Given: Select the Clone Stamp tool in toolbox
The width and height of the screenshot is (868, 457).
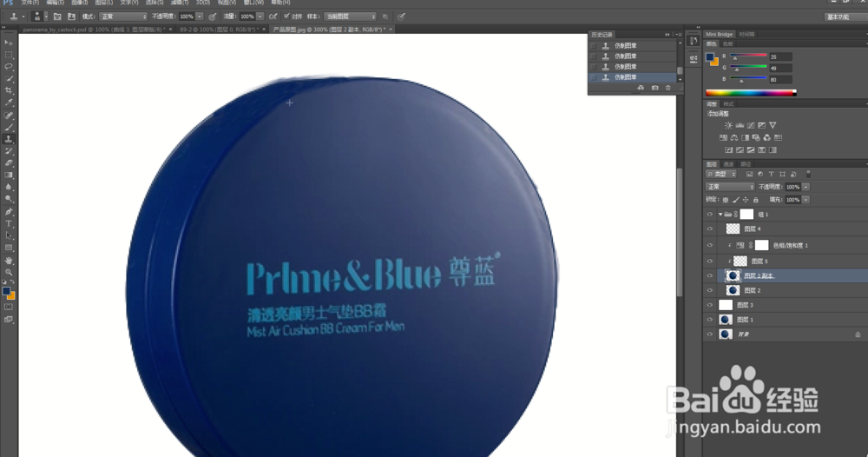Looking at the screenshot, I should (9, 139).
